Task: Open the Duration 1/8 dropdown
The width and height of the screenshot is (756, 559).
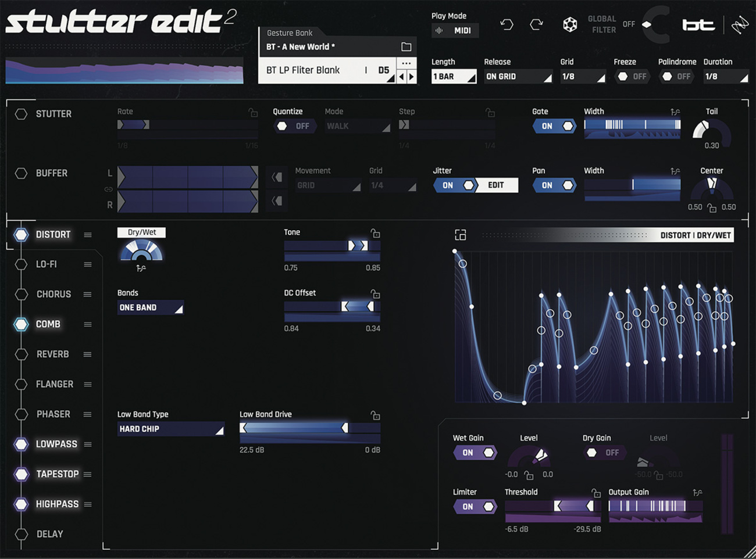Action: click(x=726, y=77)
